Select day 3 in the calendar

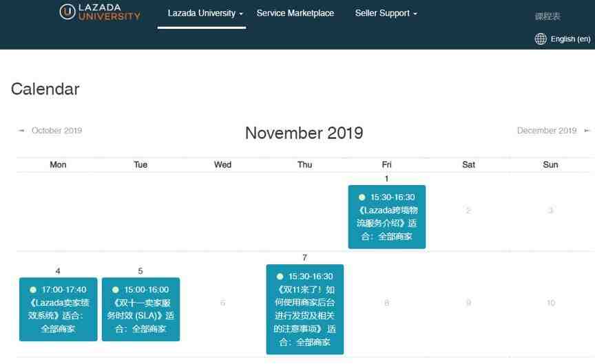tap(551, 211)
